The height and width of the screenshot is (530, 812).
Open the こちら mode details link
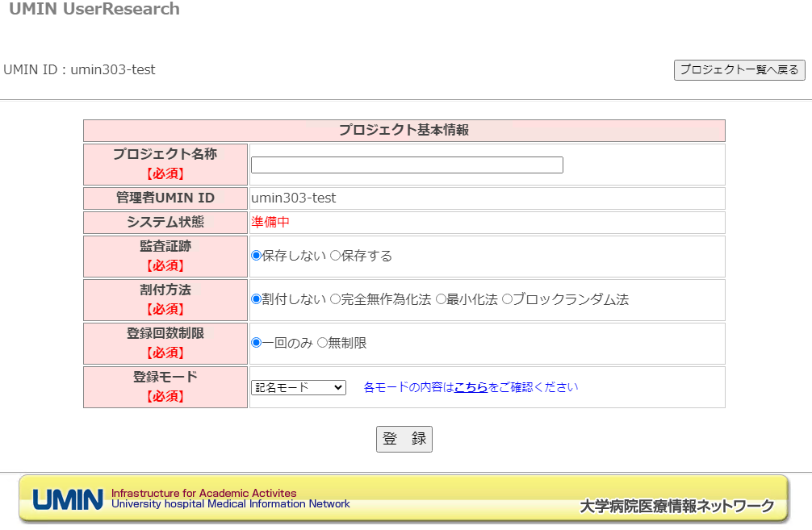pyautogui.click(x=471, y=387)
